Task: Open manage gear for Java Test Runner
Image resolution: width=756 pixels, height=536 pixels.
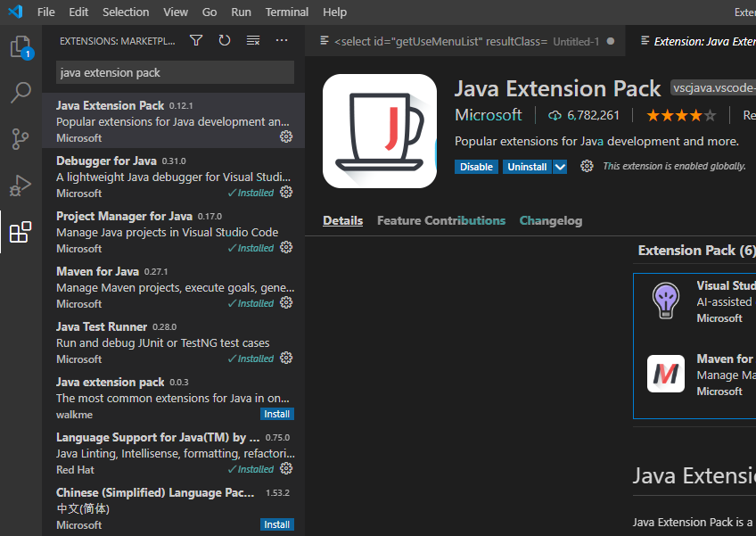Action: pos(286,358)
